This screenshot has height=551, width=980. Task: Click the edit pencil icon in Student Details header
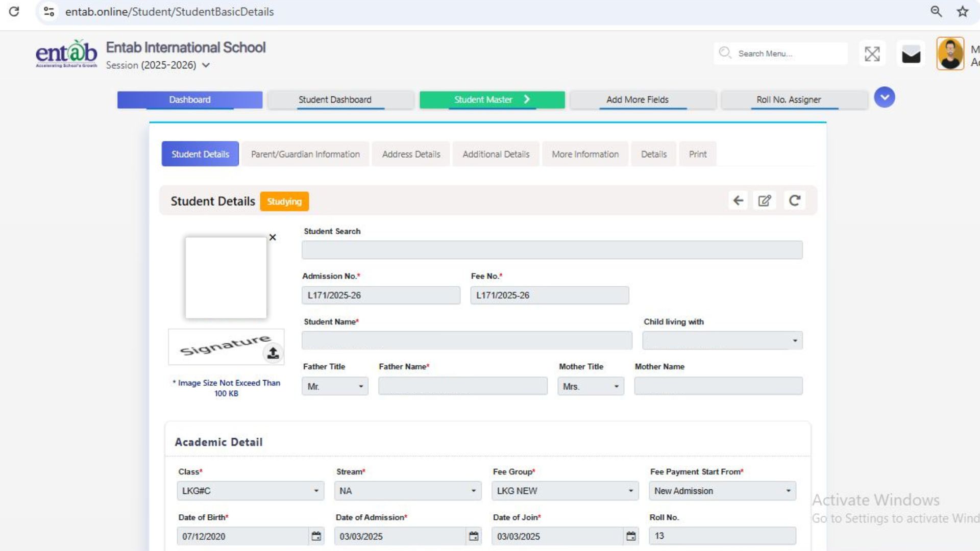coord(764,201)
